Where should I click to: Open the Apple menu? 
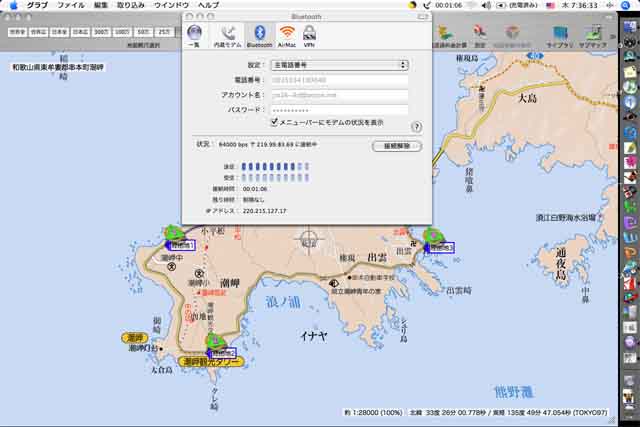click(x=13, y=5)
